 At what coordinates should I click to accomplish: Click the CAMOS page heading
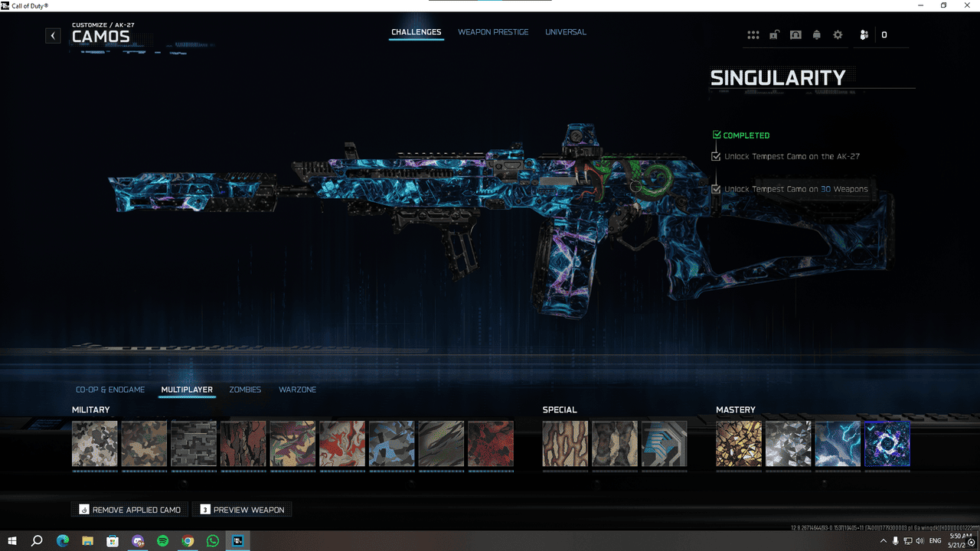[x=101, y=37]
